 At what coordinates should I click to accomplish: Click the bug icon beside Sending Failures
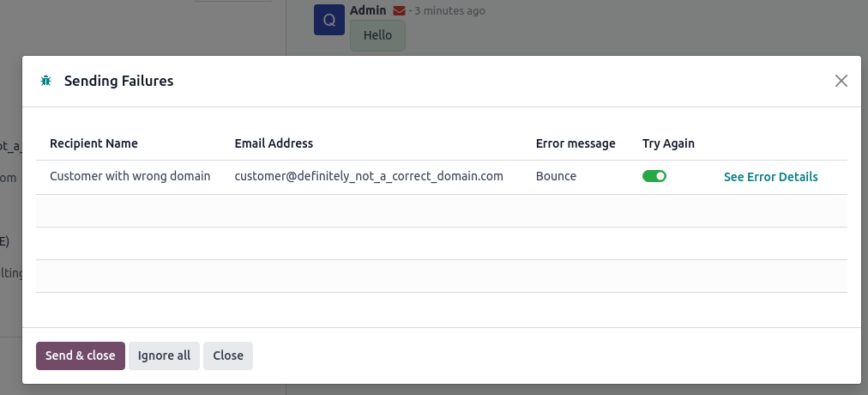coord(45,81)
